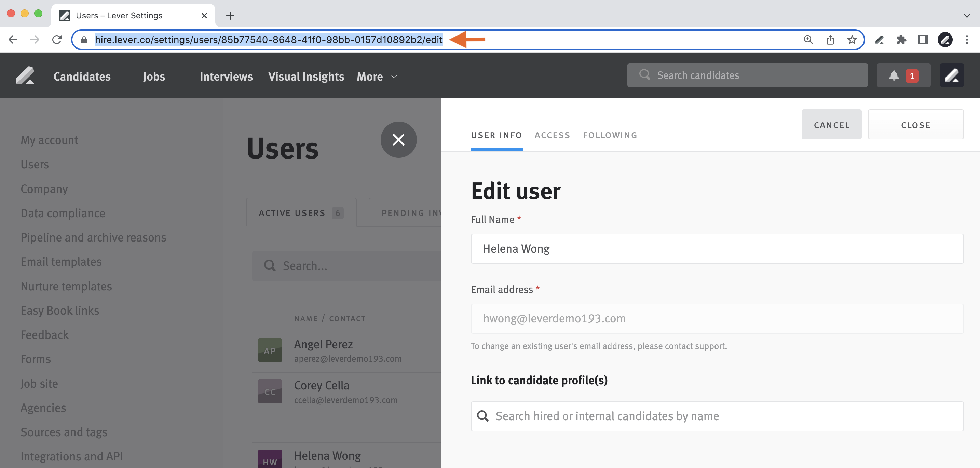Viewport: 980px width, 468px height.
Task: Click the AP avatar for Angel Perez
Action: pyautogui.click(x=270, y=350)
